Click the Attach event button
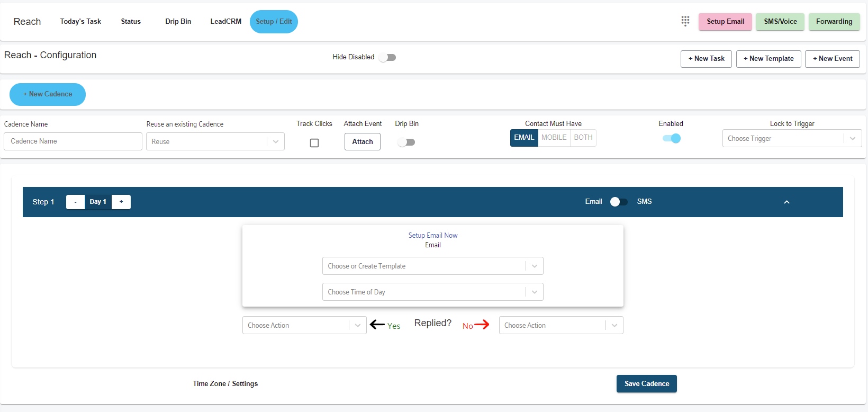The image size is (868, 412). click(x=363, y=141)
